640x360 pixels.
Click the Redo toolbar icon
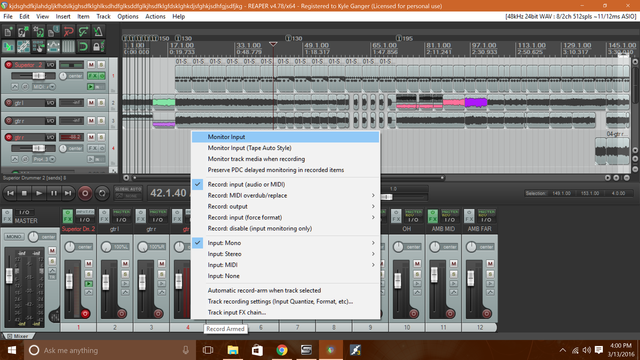[x=83, y=31]
